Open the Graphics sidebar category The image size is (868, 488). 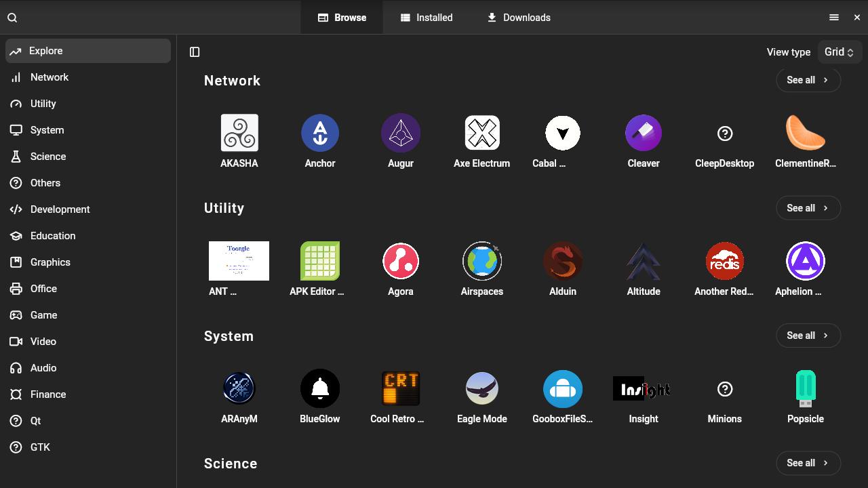pos(88,262)
